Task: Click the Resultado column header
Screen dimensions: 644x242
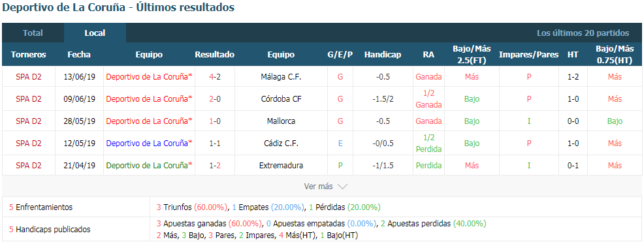Action: pyautogui.click(x=214, y=55)
